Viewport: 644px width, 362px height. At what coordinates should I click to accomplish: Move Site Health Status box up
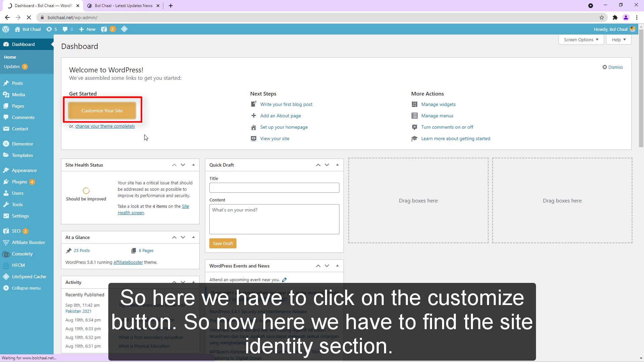(x=174, y=165)
